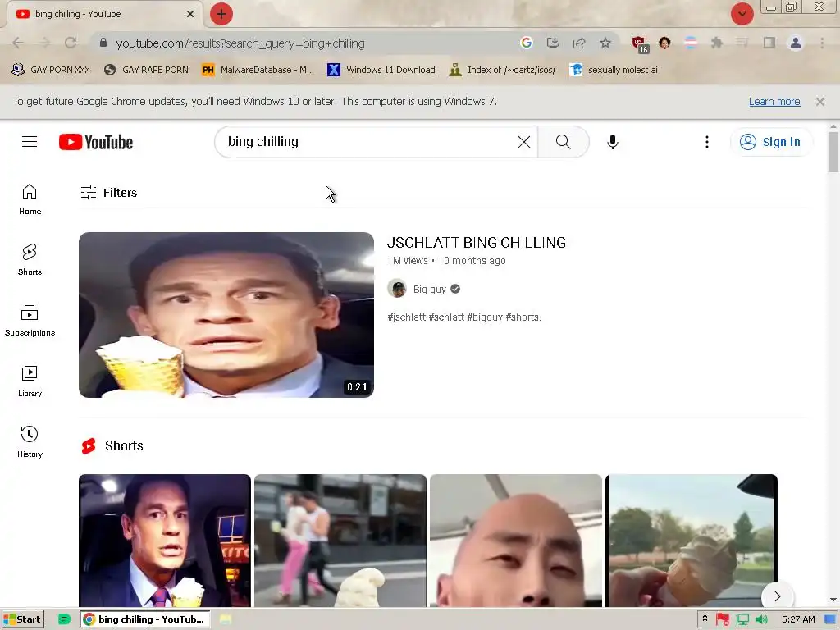Show more Shorts with the next arrow
Image resolution: width=840 pixels, height=630 pixels.
point(778,596)
